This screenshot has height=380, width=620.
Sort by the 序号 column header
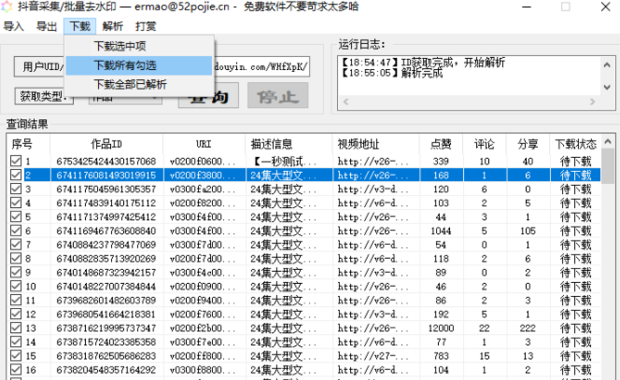pyautogui.click(x=28, y=144)
